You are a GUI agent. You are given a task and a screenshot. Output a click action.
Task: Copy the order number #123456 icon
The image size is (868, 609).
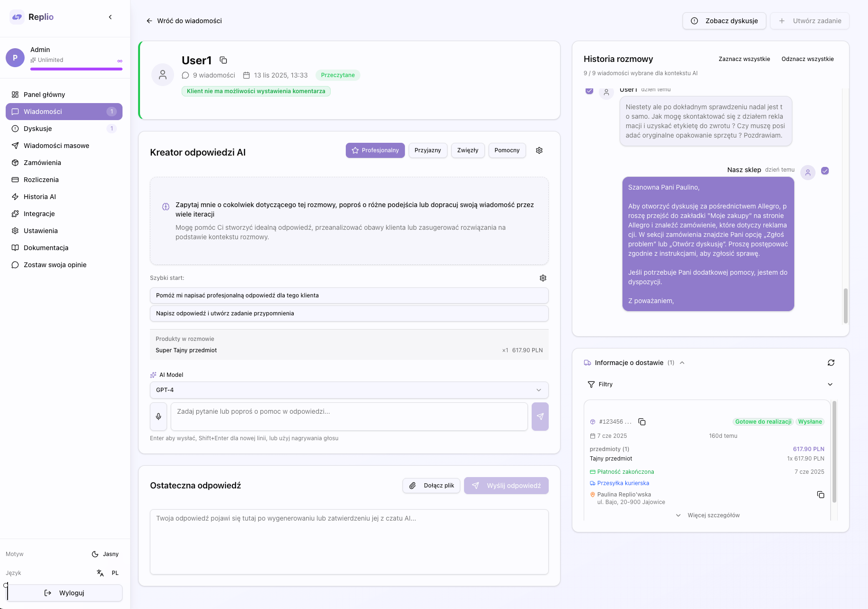tap(642, 422)
